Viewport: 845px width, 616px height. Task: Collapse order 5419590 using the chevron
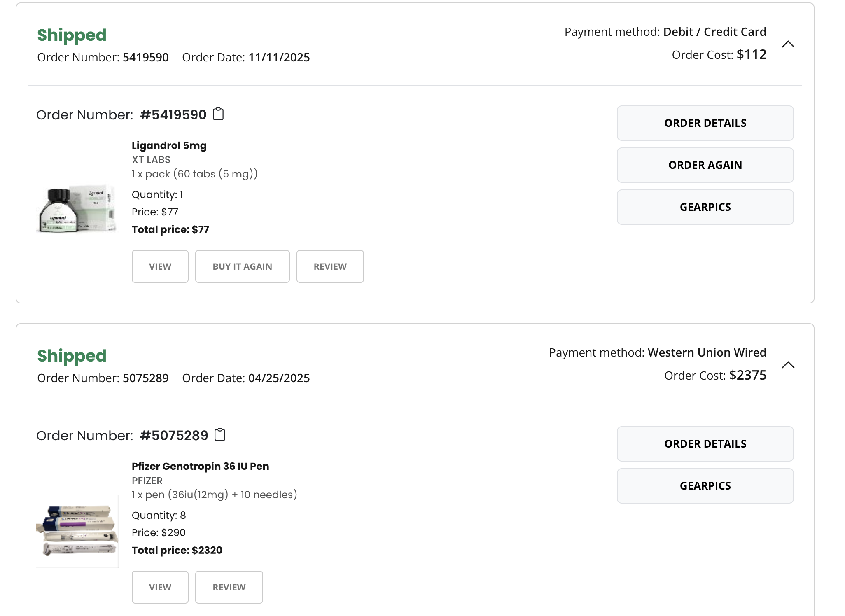click(x=788, y=44)
